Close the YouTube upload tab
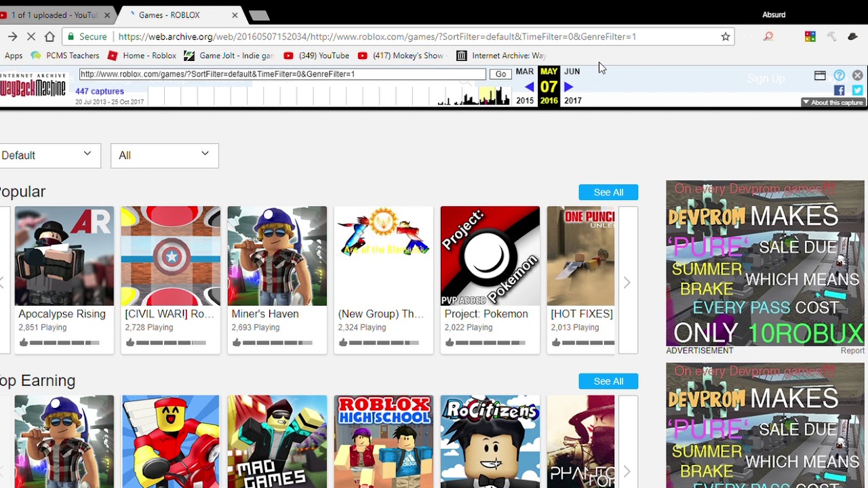Screen dimensions: 868x488 (107, 15)
